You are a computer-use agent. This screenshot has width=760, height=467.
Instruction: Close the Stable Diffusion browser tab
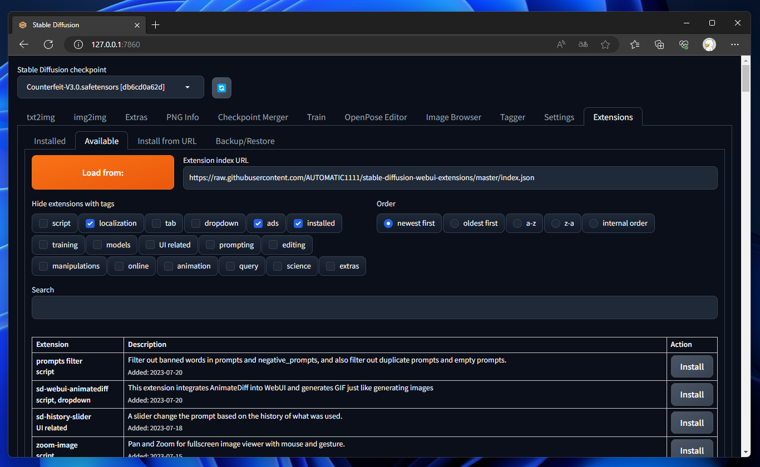click(137, 25)
